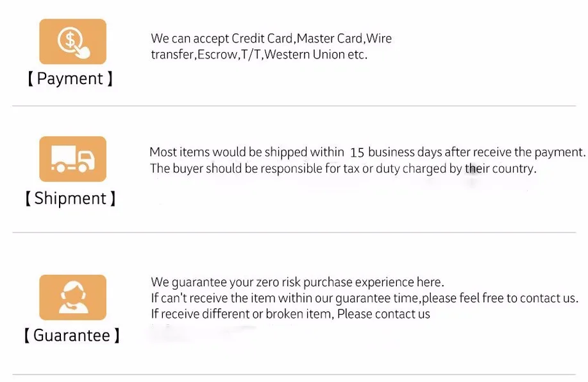This screenshot has width=588, height=382.
Task: Click the zero risk purchase guarantee sentence
Action: click(298, 282)
